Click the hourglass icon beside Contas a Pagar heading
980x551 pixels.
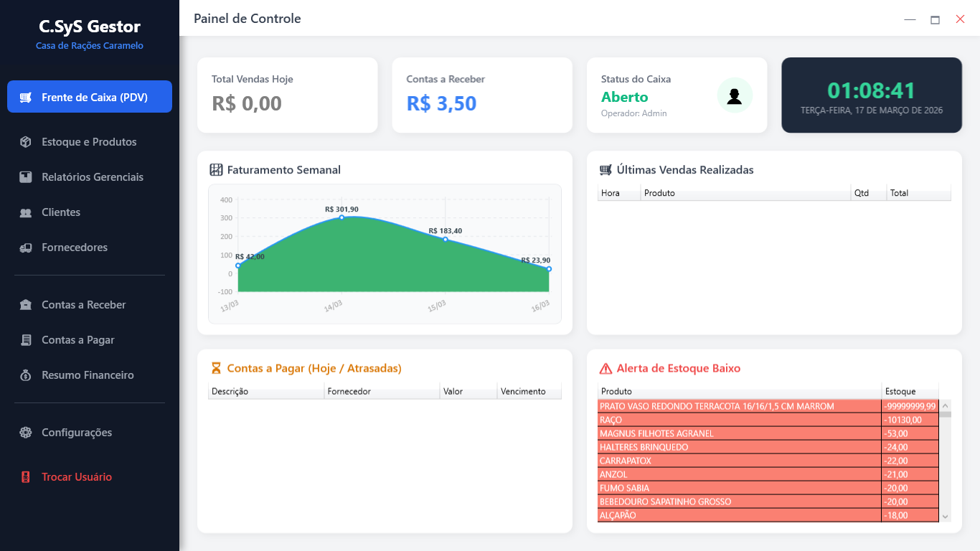click(215, 368)
